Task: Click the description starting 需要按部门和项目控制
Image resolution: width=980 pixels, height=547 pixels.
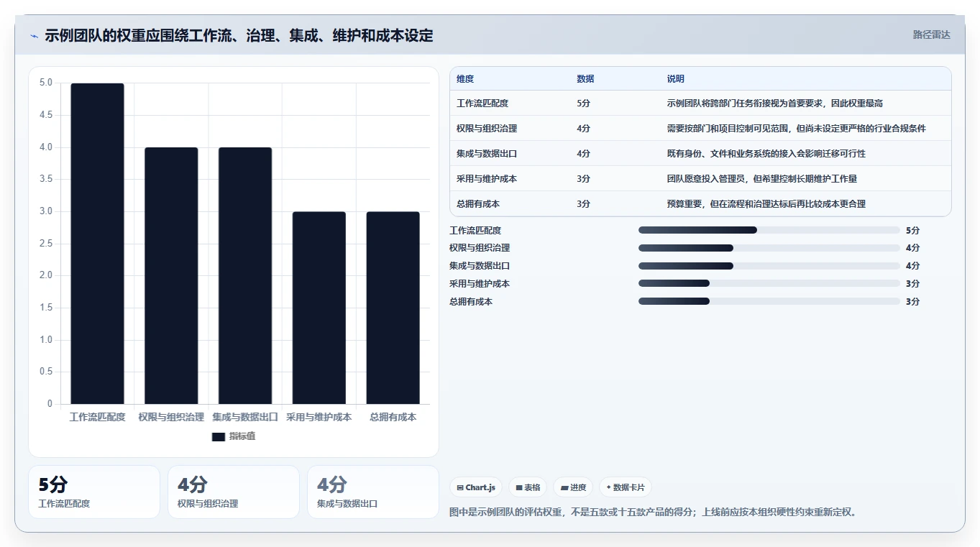Action: pyautogui.click(x=797, y=129)
